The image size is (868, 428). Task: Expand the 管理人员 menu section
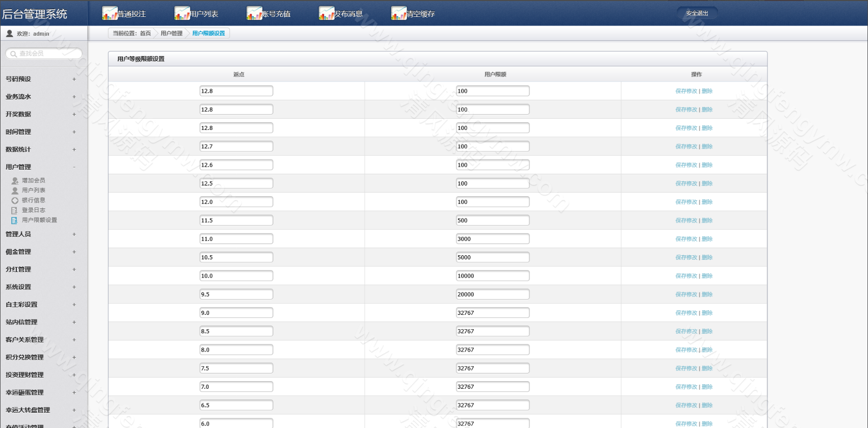74,234
